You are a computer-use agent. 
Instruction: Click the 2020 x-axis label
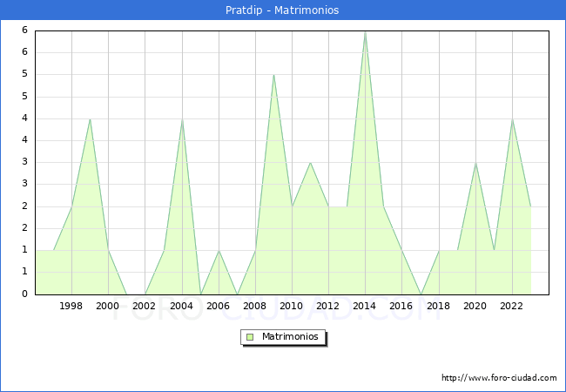475,306
